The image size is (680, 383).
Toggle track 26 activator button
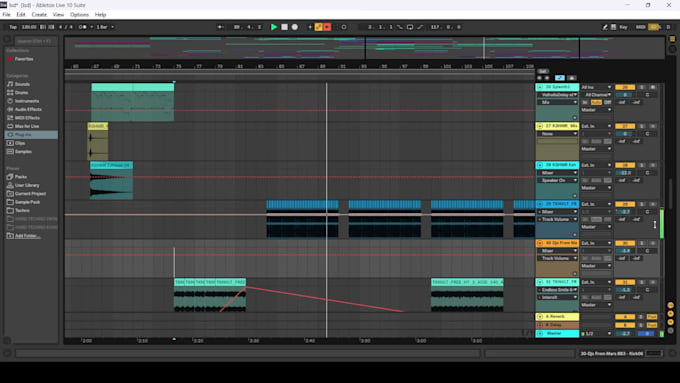click(625, 87)
